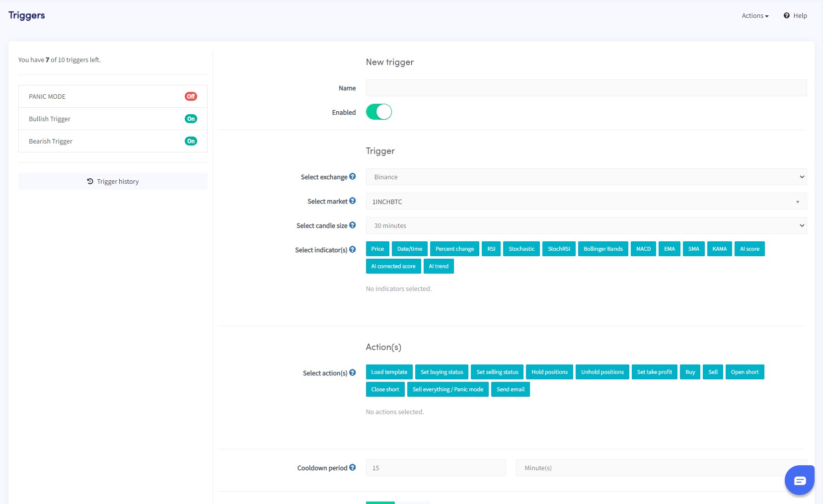This screenshot has height=504, width=823.
Task: Click the help icon beside Select exchange
Action: coord(352,176)
